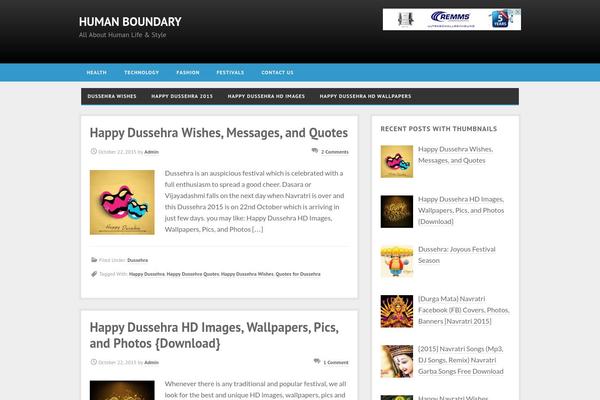Open the Festivals menu item

click(230, 72)
